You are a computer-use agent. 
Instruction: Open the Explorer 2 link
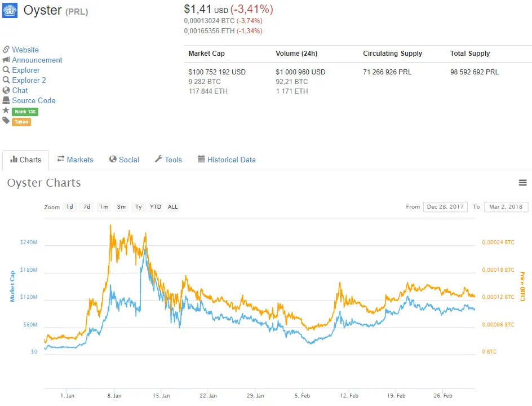point(29,81)
